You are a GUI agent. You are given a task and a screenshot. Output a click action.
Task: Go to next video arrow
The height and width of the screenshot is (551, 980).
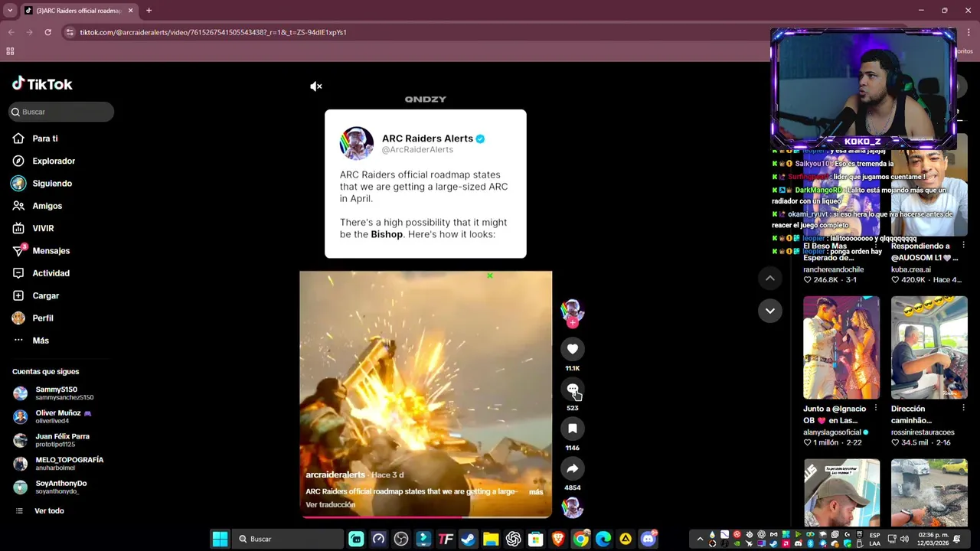(x=769, y=311)
